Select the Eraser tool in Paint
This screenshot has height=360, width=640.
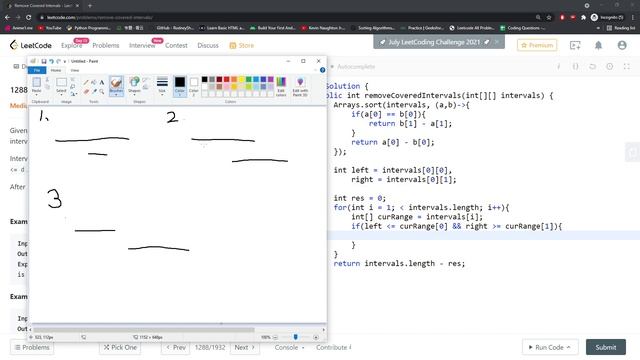click(x=86, y=91)
